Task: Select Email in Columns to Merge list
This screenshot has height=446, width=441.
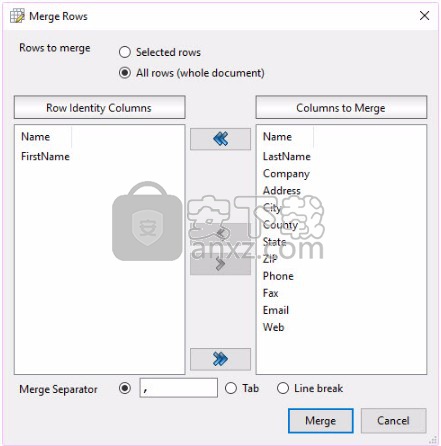Action: [x=276, y=310]
